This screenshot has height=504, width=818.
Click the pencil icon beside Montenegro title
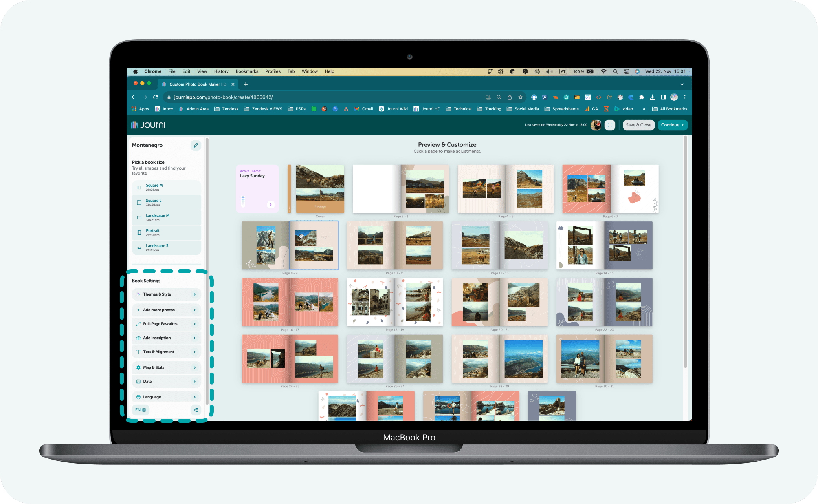click(x=196, y=145)
